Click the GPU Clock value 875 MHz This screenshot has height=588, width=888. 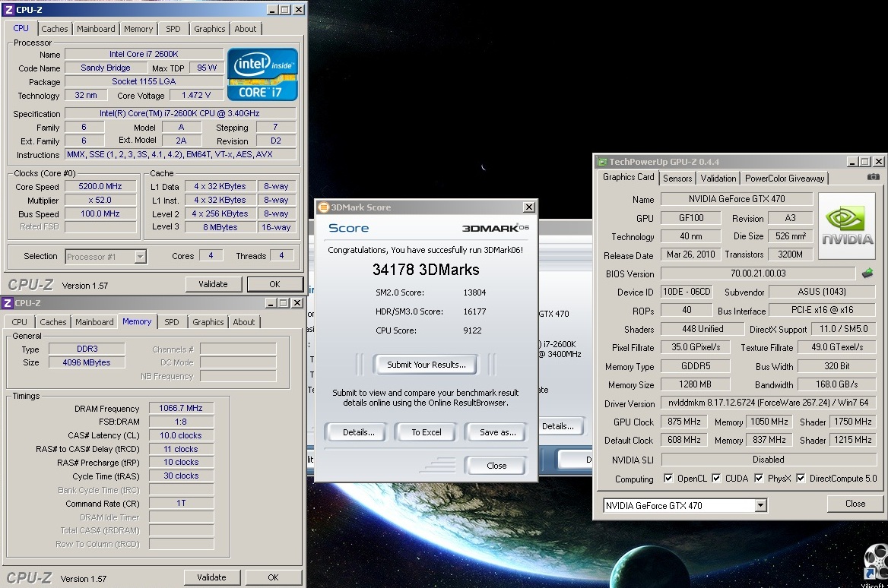click(683, 422)
